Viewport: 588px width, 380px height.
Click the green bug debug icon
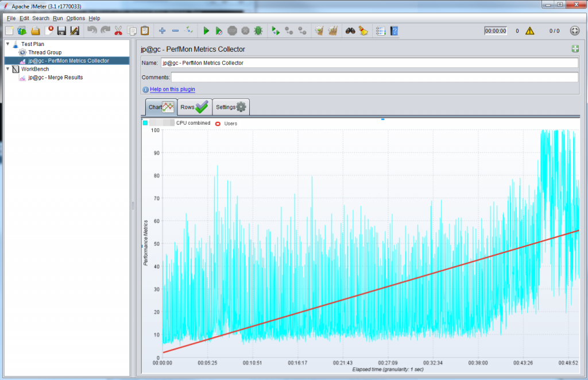[258, 31]
